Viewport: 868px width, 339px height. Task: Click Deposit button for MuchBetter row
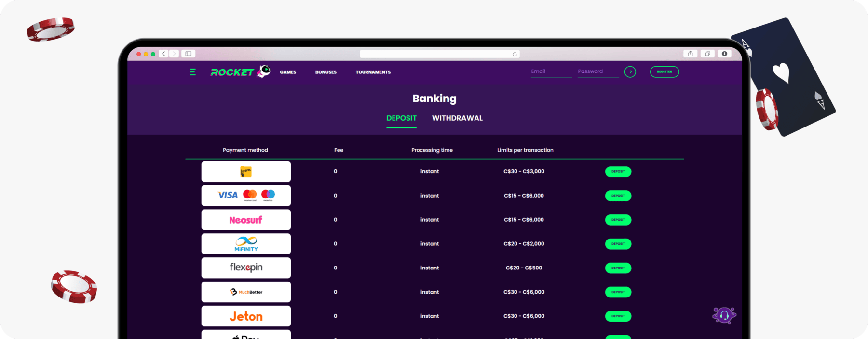point(618,292)
